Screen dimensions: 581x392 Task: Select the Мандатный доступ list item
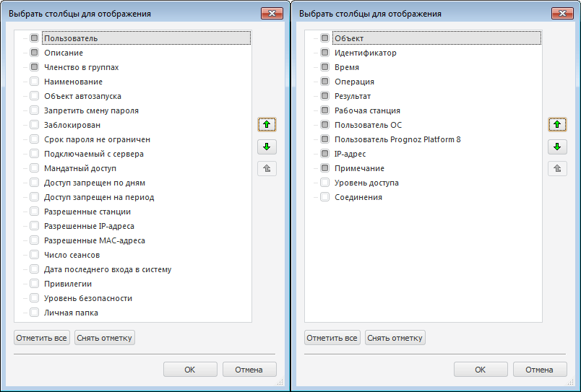click(79, 168)
